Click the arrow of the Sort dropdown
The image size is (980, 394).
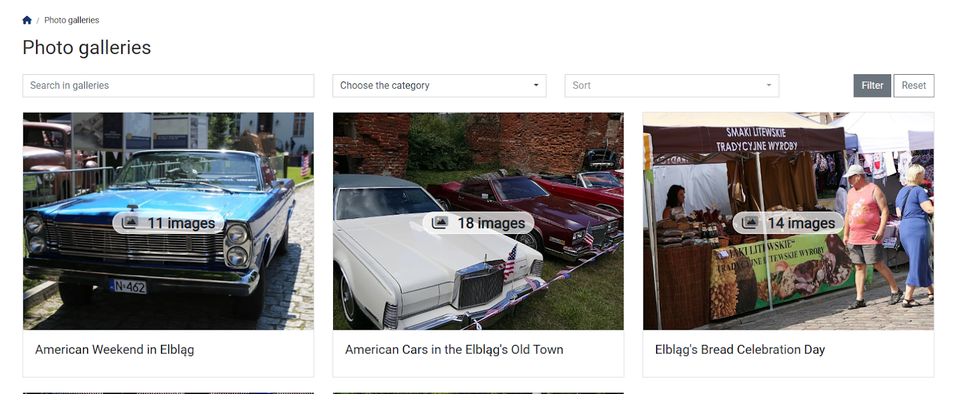[769, 86]
